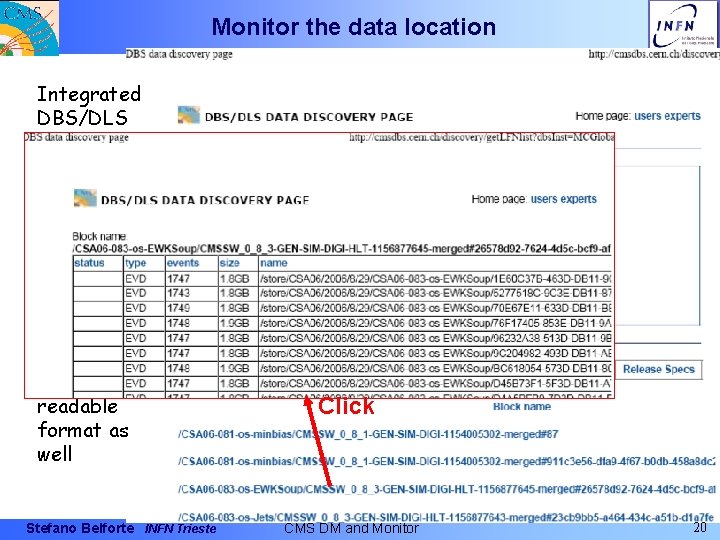720x540 pixels.
Task: Click the CMS logo on the slide
Action: pyautogui.click(x=29, y=28)
